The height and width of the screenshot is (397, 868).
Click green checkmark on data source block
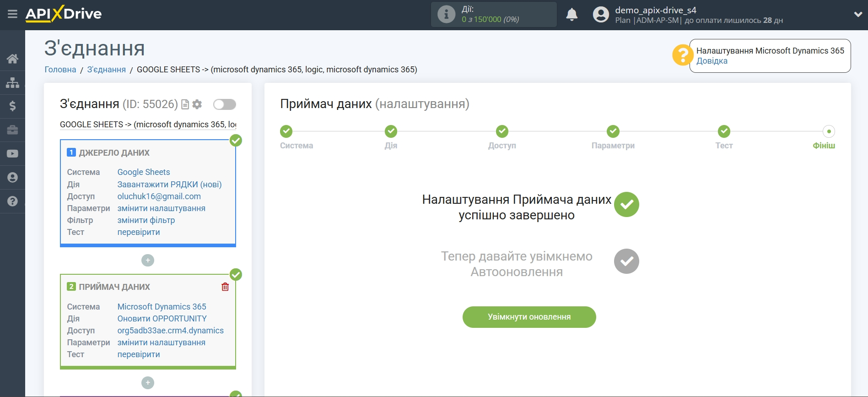point(236,141)
